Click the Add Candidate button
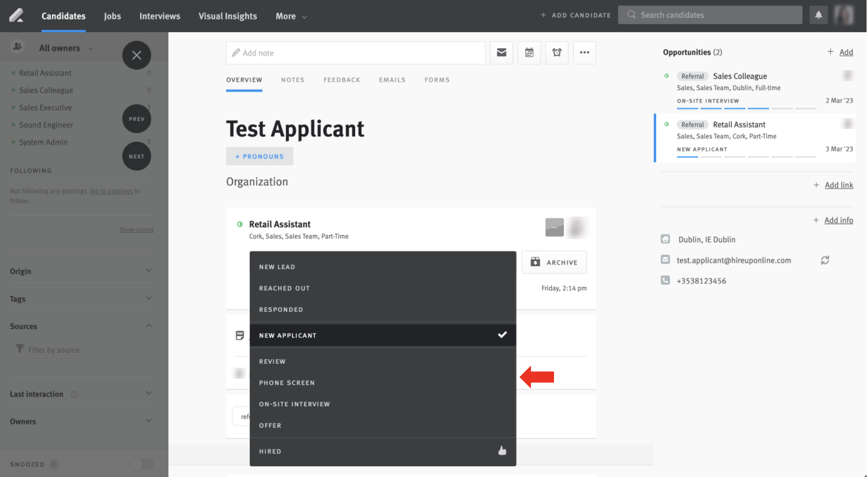The width and height of the screenshot is (868, 477). tap(576, 15)
